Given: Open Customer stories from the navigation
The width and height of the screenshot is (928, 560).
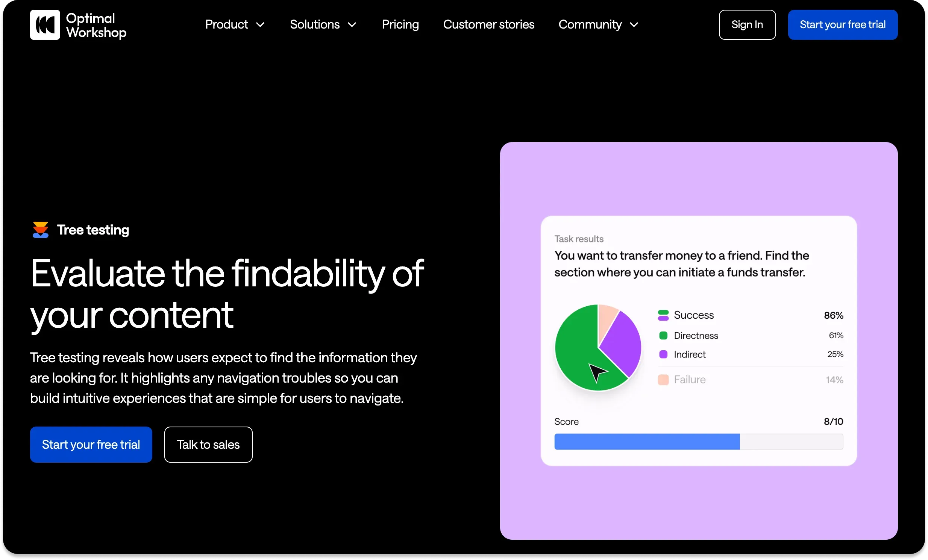Looking at the screenshot, I should click(488, 24).
